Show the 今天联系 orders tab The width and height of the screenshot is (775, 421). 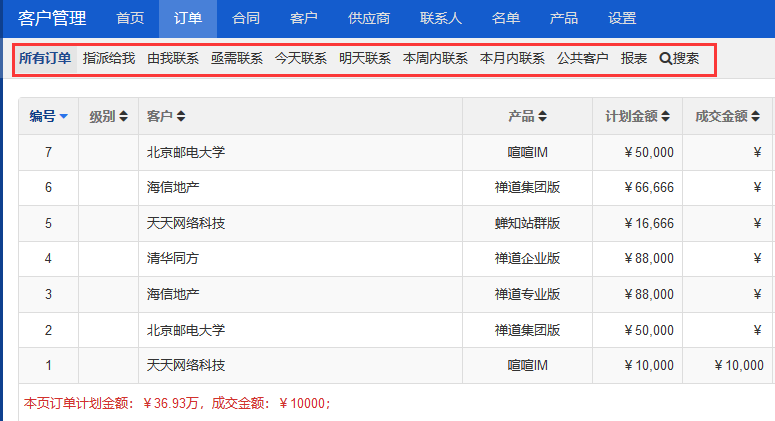point(301,58)
